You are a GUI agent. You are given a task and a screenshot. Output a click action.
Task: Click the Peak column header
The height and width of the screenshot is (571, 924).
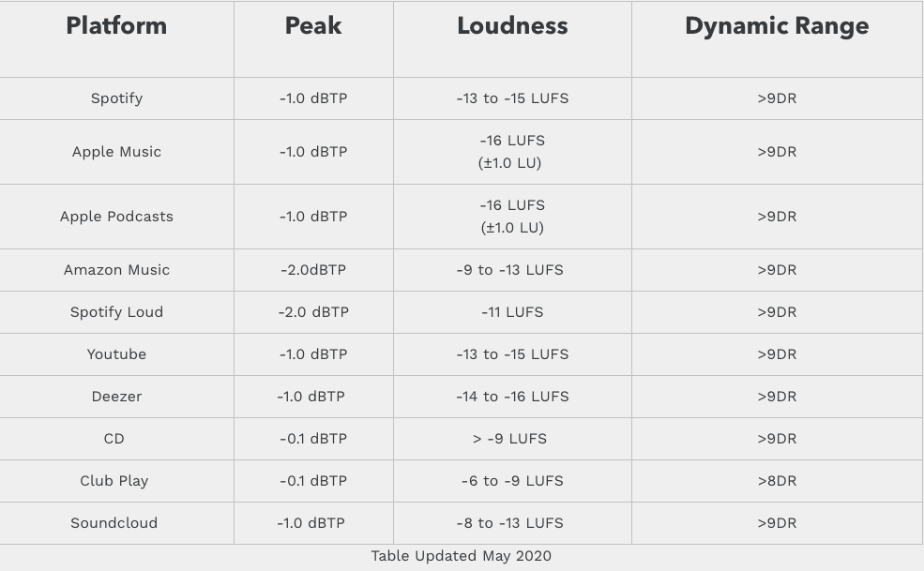tap(313, 26)
